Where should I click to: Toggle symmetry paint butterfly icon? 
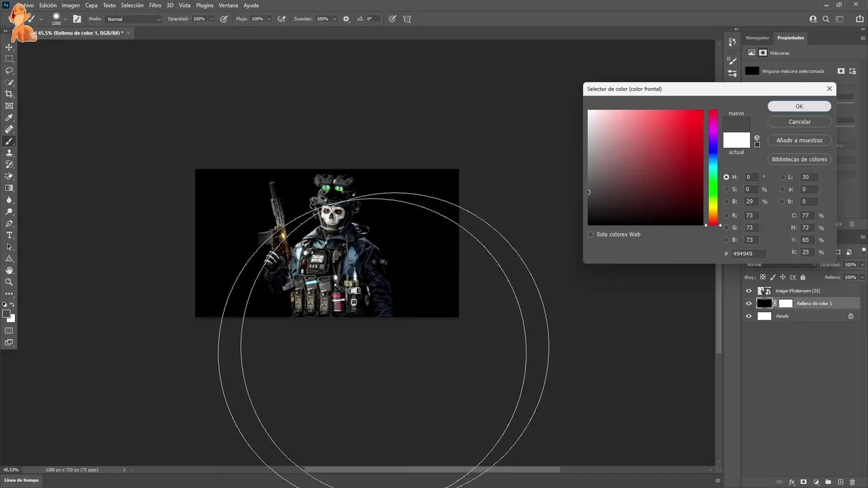[x=407, y=19]
